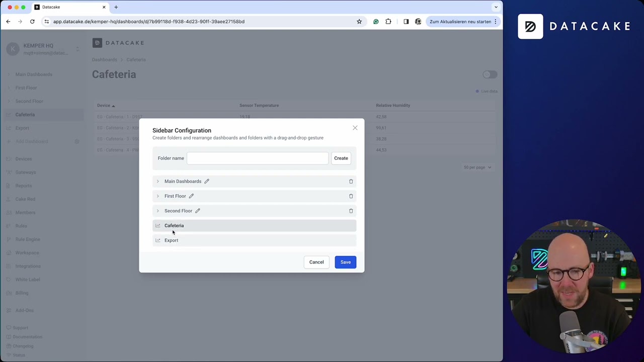Open Integrations in the sidebar
This screenshot has width=644, height=362.
point(28,266)
